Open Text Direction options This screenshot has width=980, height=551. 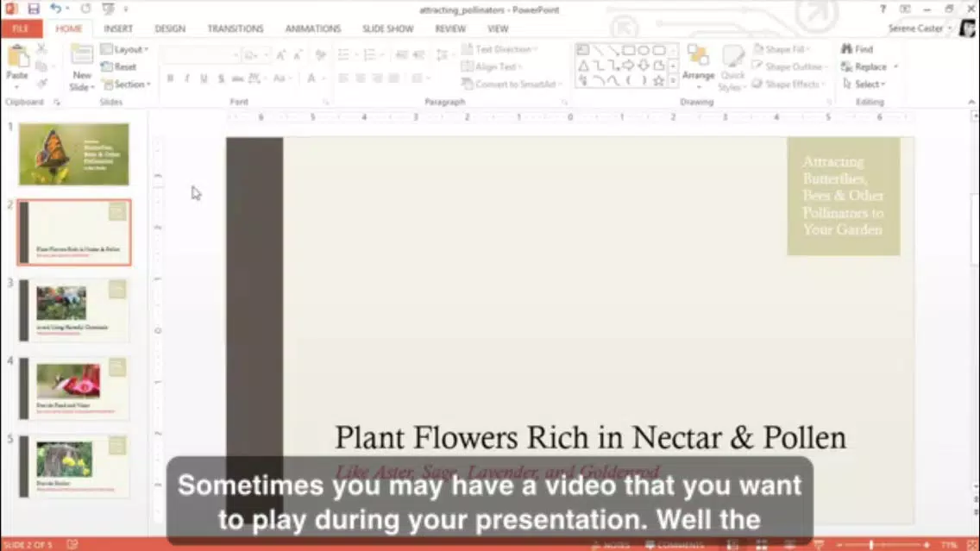pos(499,49)
